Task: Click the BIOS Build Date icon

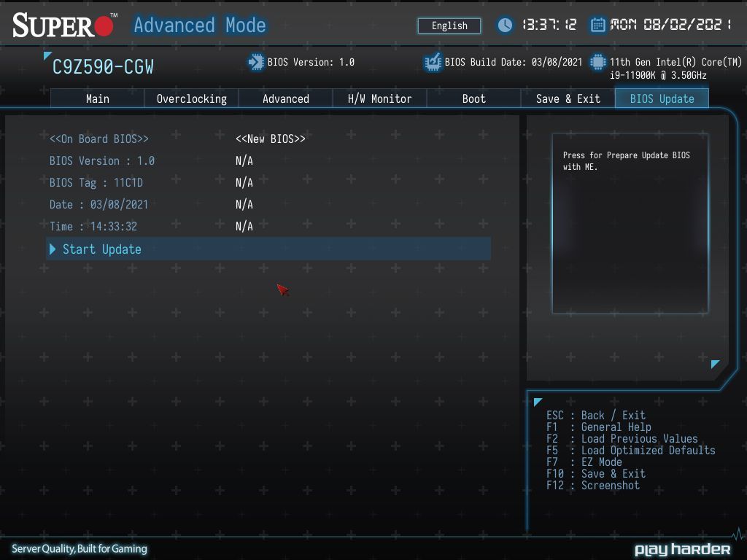Action: tap(433, 63)
